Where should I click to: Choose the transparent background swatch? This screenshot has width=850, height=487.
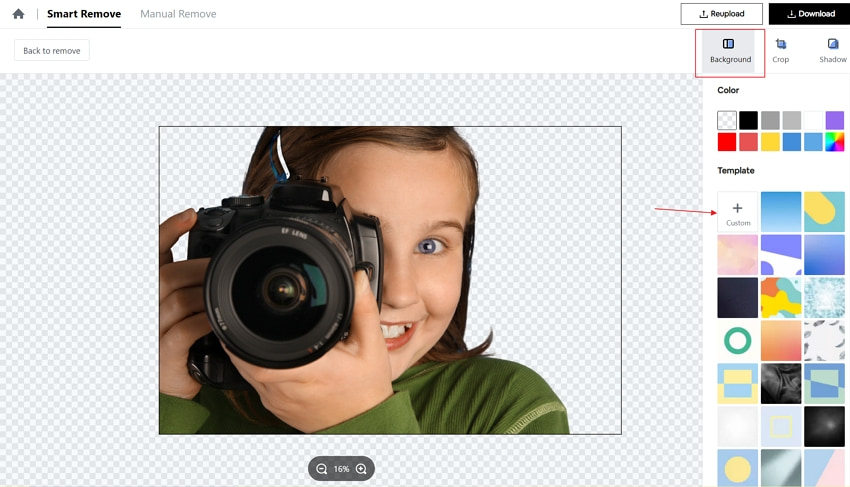727,120
